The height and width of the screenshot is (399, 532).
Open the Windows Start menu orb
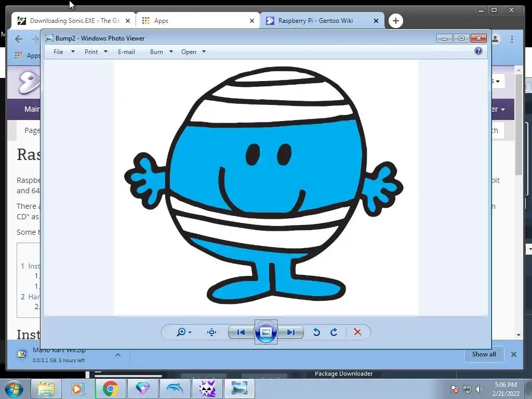(13, 389)
